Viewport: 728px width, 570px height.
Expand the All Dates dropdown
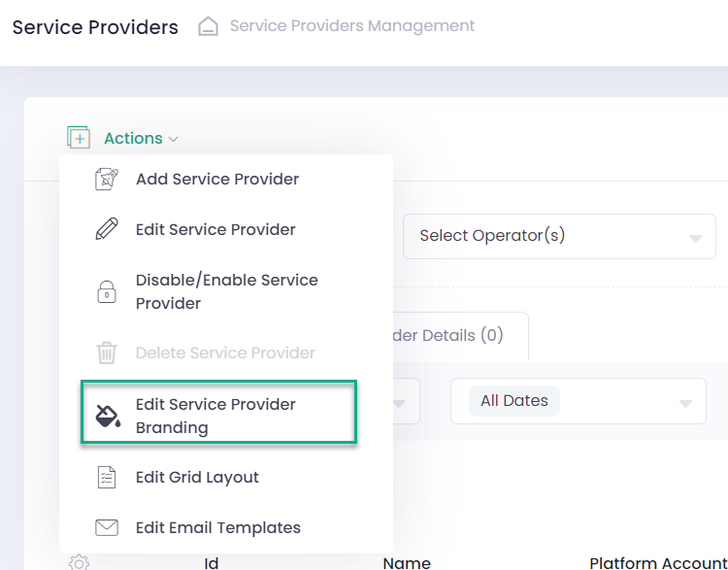[x=578, y=401]
